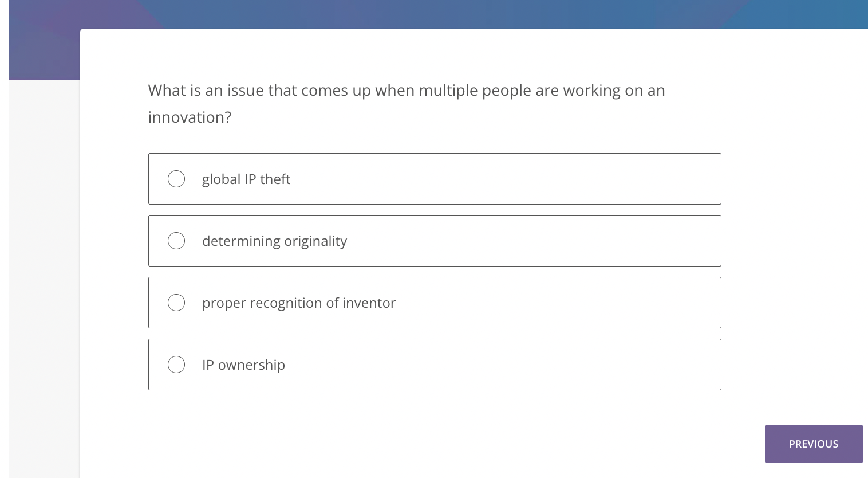The width and height of the screenshot is (868, 478).
Task: Select the 'IP ownership' radio button
Action: (x=176, y=365)
